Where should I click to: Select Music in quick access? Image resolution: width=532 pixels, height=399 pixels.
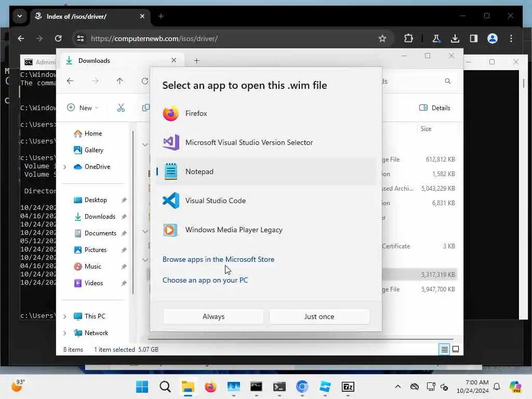tap(87, 267)
